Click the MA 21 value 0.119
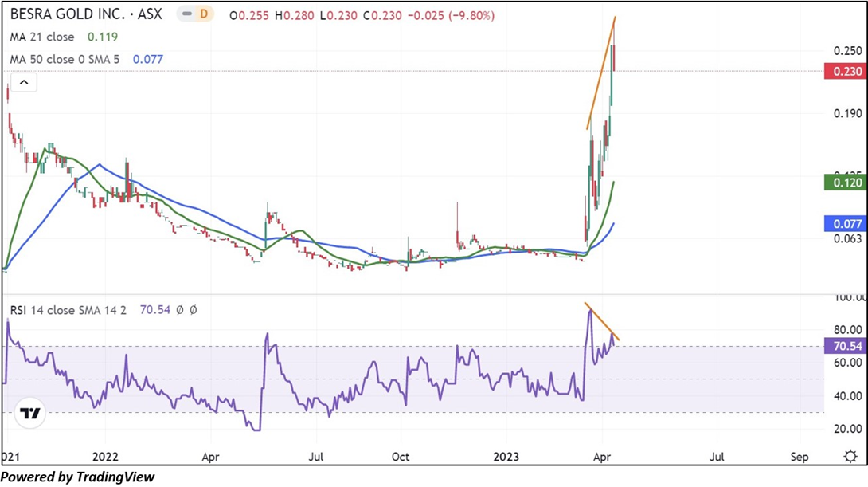Screen dimensions: 868x487 coord(103,37)
